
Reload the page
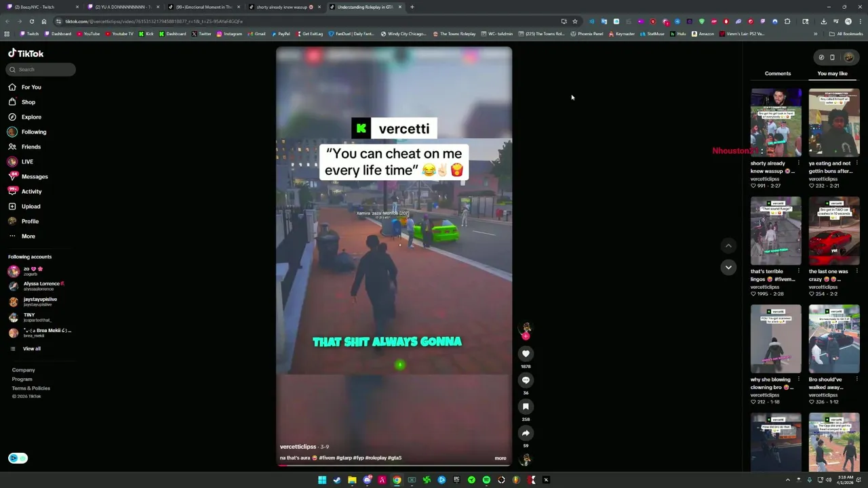tap(31, 21)
